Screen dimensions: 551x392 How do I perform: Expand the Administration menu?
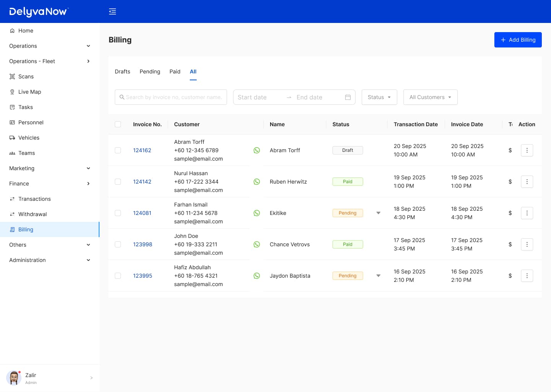coord(50,260)
